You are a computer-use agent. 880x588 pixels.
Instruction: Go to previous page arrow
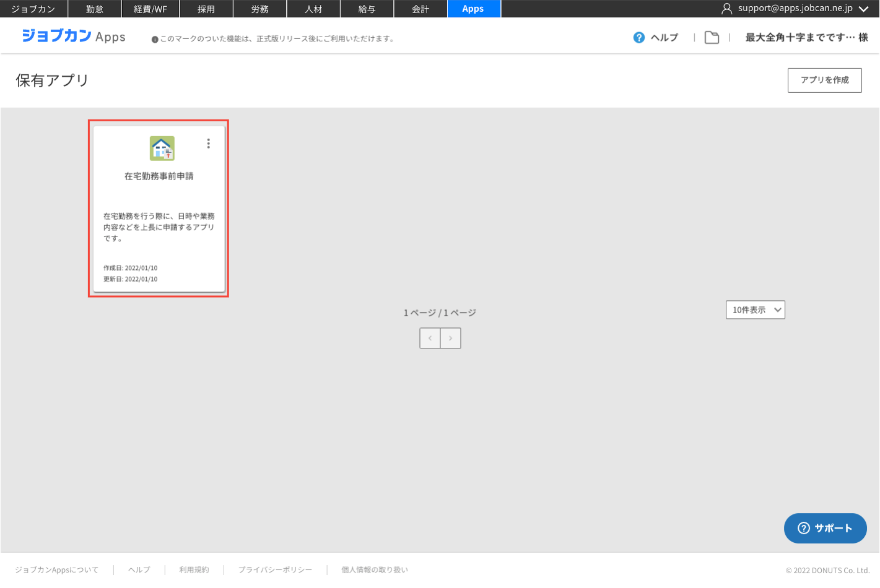coord(430,339)
